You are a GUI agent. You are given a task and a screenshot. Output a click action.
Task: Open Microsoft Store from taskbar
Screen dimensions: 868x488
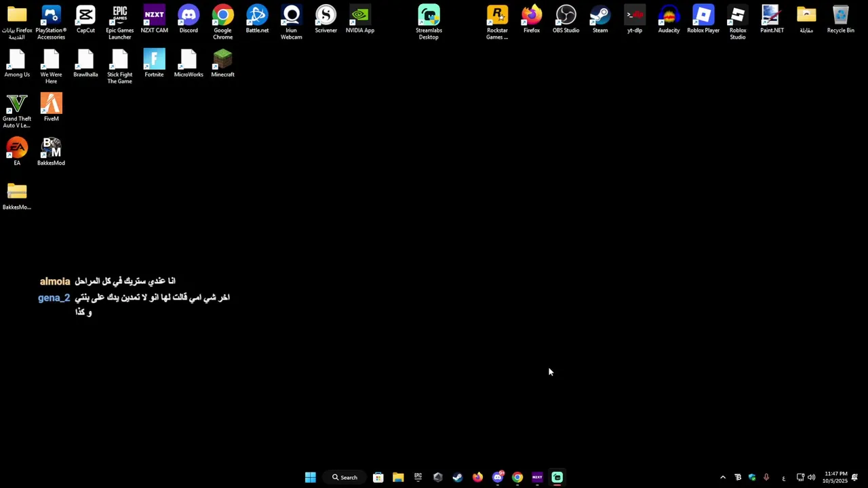378,477
